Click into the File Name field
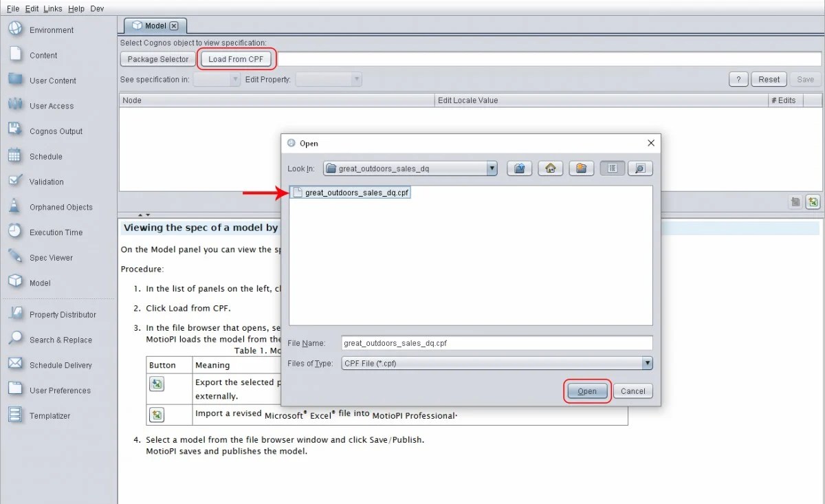The width and height of the screenshot is (825, 504). 496,342
